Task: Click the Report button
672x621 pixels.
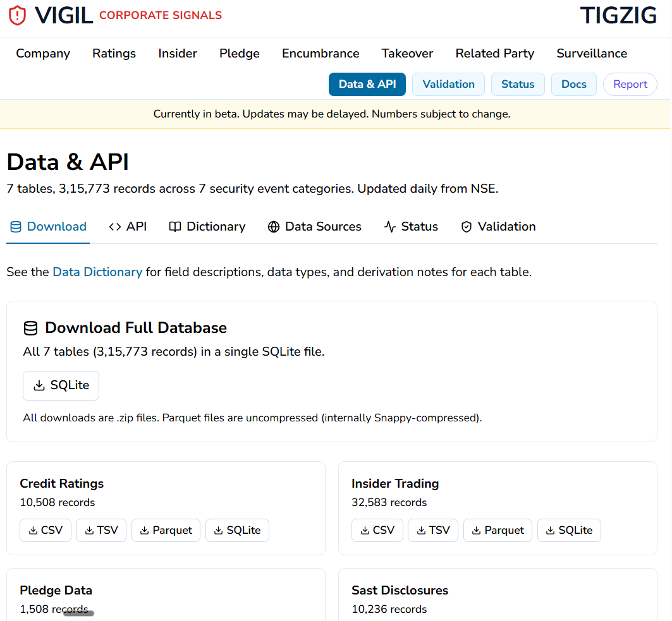Action: point(630,85)
